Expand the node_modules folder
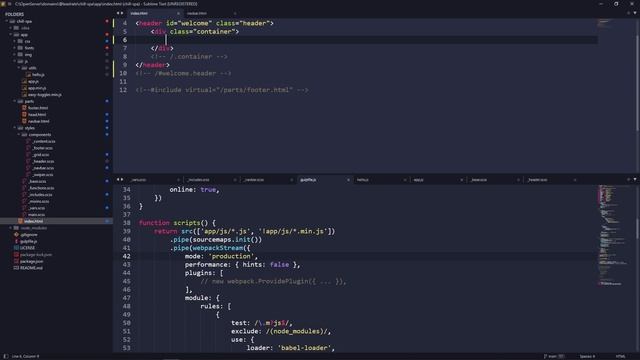The width and height of the screenshot is (640, 360). 11,228
